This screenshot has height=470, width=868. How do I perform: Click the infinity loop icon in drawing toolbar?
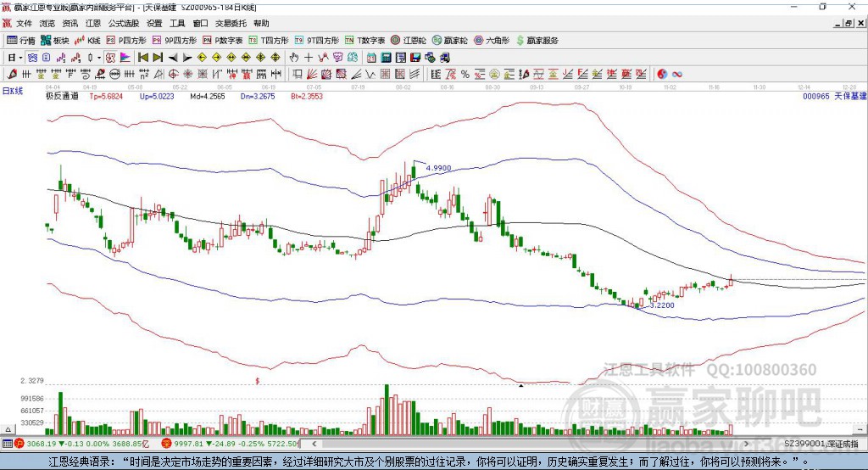coord(677,75)
